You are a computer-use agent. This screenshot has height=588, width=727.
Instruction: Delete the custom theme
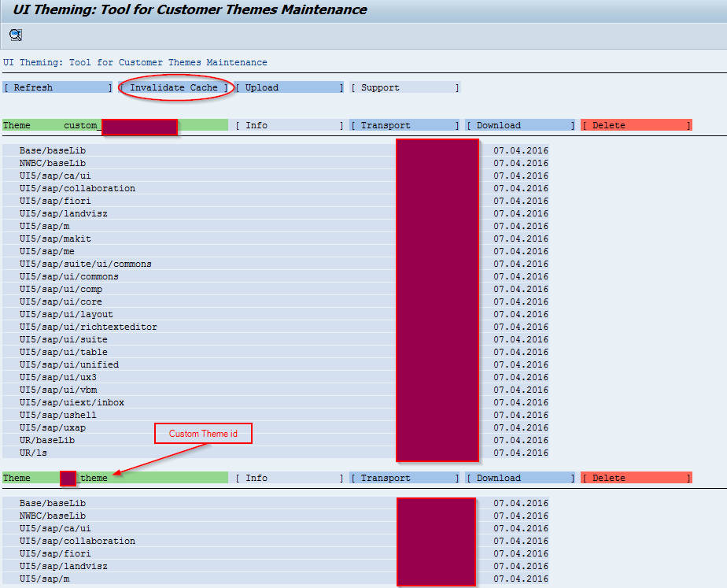click(634, 124)
